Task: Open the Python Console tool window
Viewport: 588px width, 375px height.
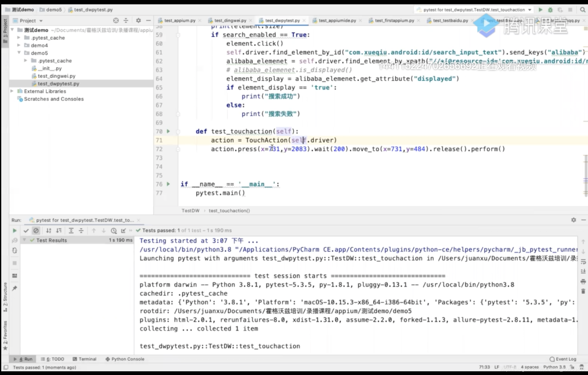Action: [125, 359]
